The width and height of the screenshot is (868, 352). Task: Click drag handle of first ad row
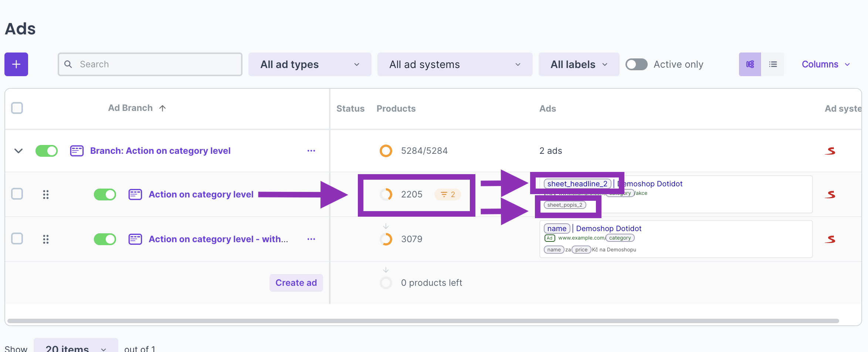tap(46, 194)
